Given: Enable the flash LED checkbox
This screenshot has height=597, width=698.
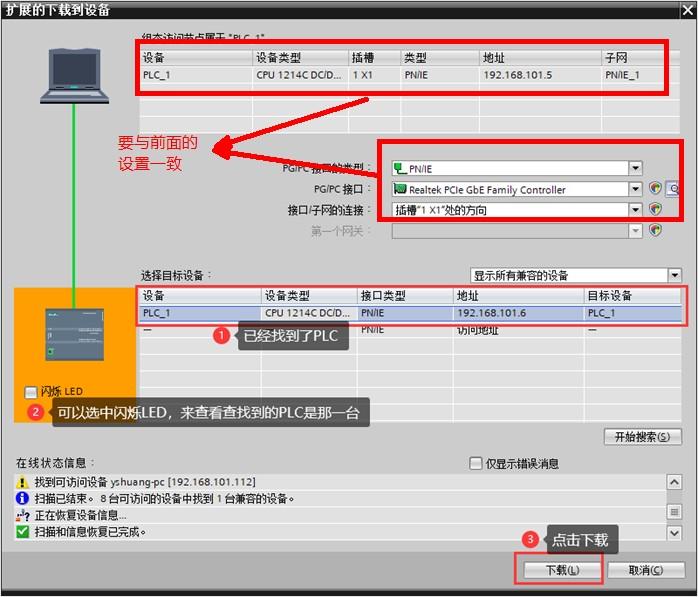Looking at the screenshot, I should tap(31, 393).
